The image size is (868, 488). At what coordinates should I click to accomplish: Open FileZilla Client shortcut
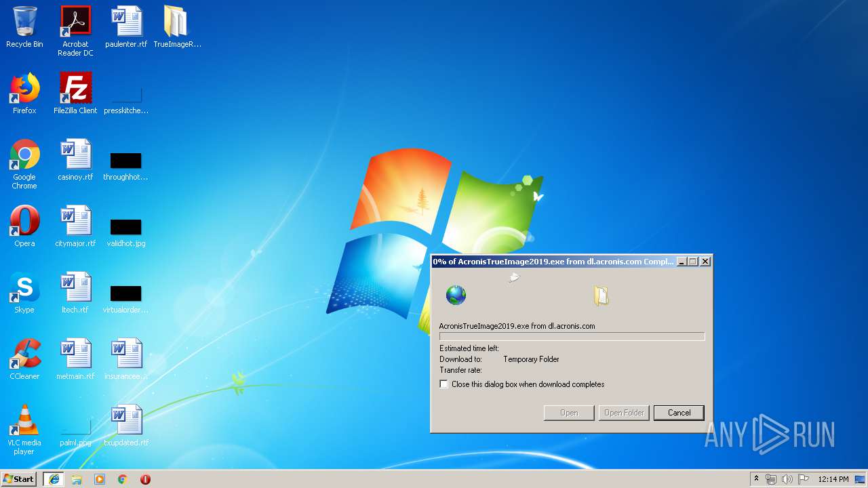pos(75,94)
